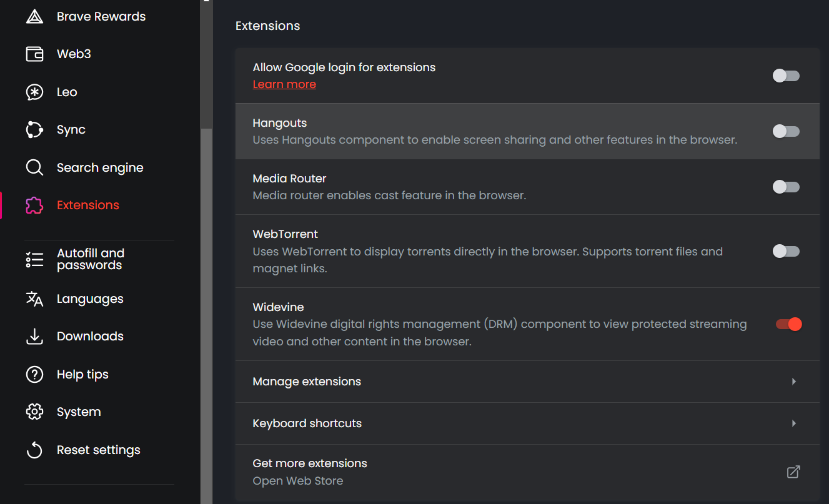Enable Allow Google login for extensions toggle

pos(786,76)
